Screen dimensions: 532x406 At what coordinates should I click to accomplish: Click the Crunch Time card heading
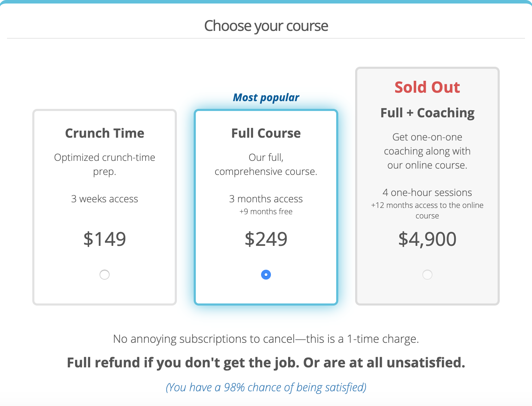[105, 133]
